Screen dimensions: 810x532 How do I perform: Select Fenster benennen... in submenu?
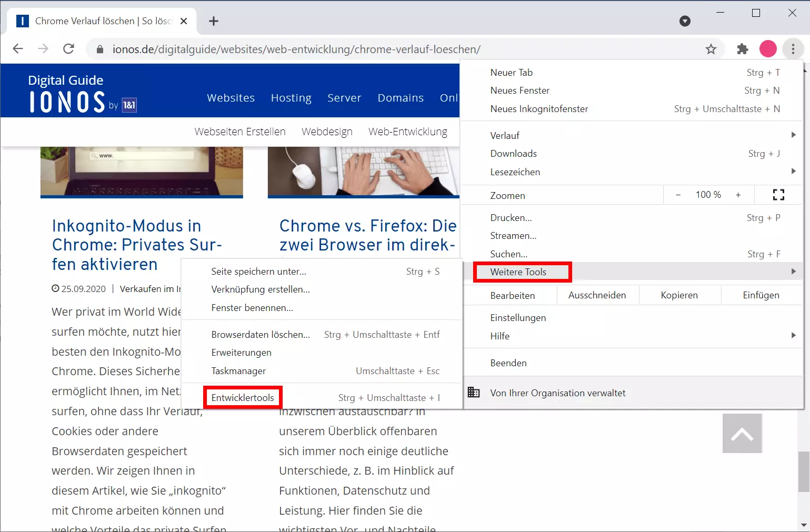pos(322,308)
